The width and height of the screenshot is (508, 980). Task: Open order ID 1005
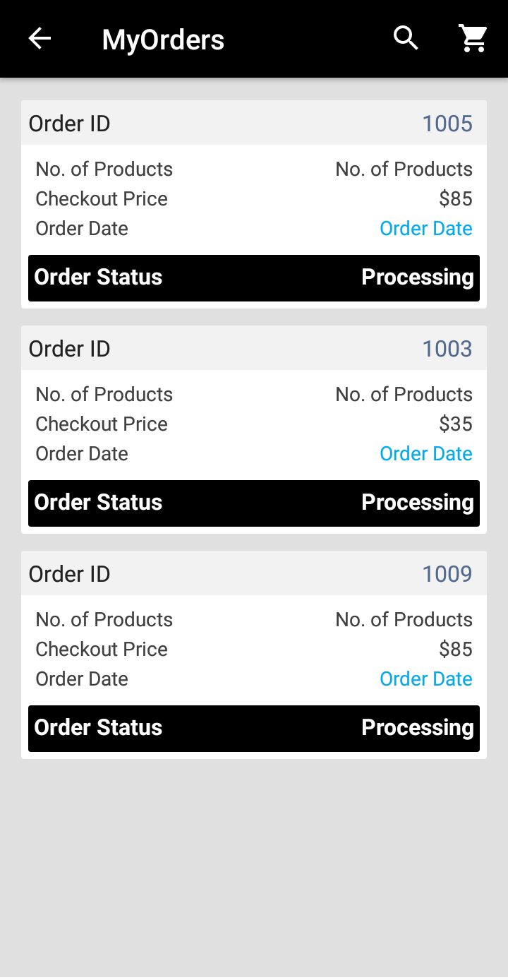tap(447, 124)
